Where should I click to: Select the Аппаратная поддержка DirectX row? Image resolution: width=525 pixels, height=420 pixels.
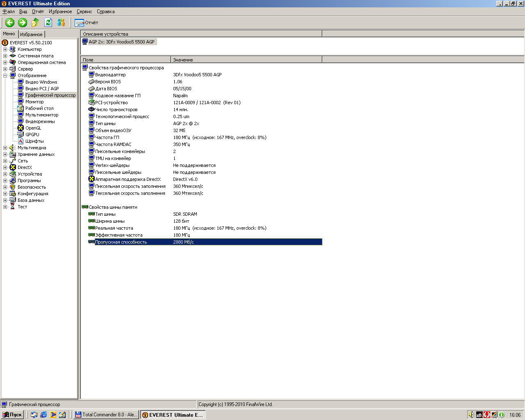coord(201,179)
